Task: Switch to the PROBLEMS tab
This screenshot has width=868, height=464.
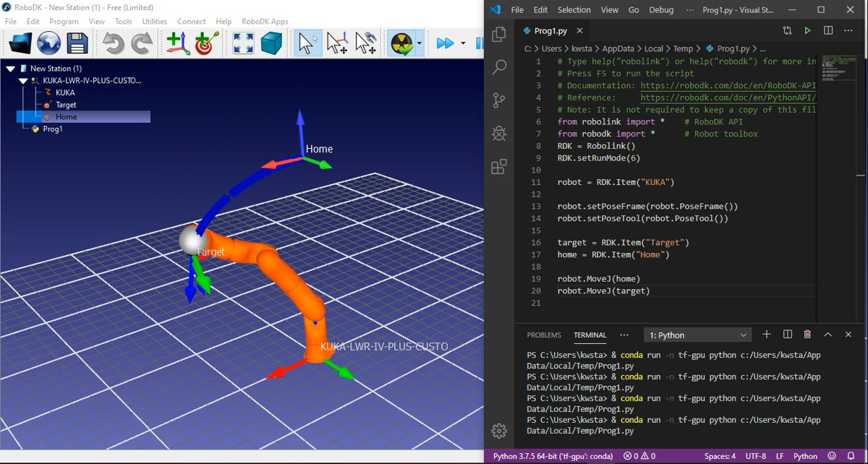Action: 544,335
